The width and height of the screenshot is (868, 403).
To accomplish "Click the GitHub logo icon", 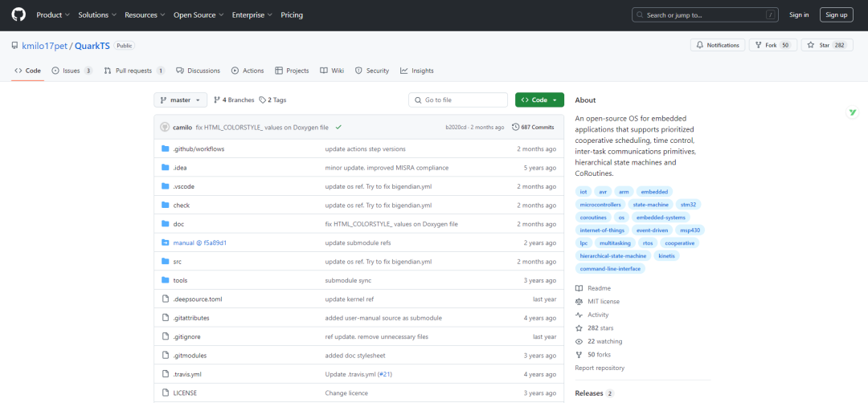I will pos(18,15).
